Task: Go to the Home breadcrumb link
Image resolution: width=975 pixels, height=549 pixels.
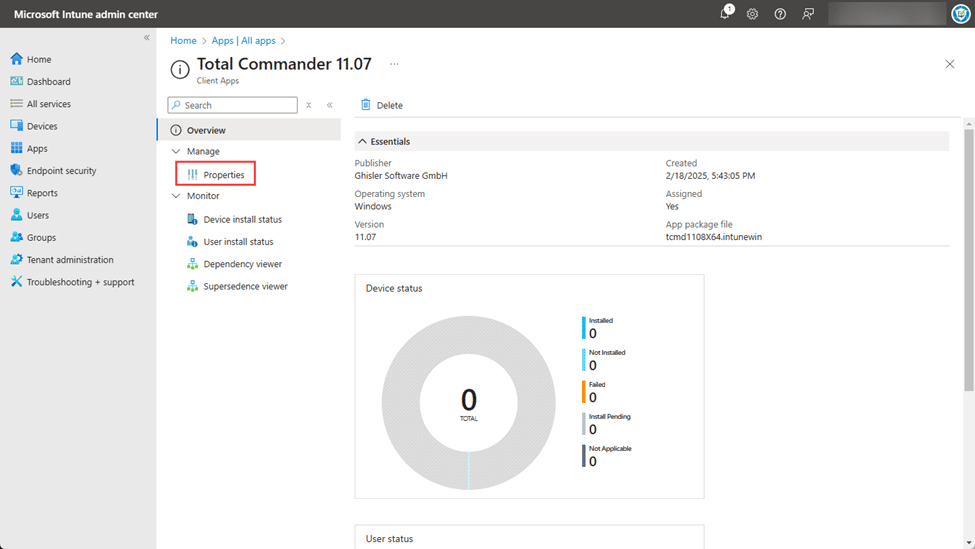Action: click(x=183, y=41)
